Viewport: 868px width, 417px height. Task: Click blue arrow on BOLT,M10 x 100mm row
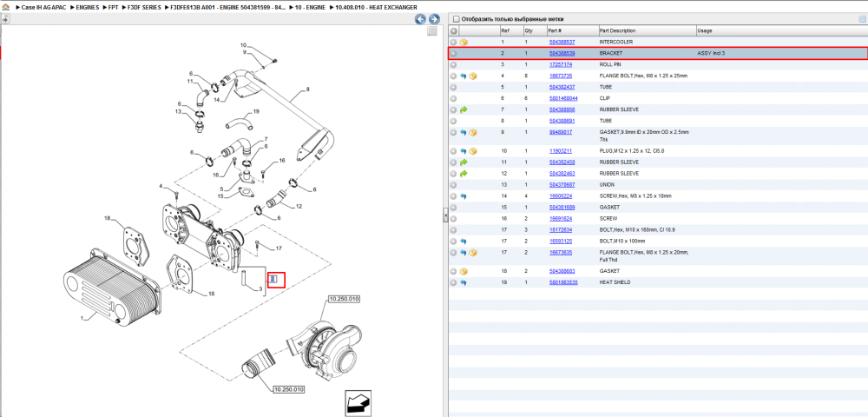(464, 242)
